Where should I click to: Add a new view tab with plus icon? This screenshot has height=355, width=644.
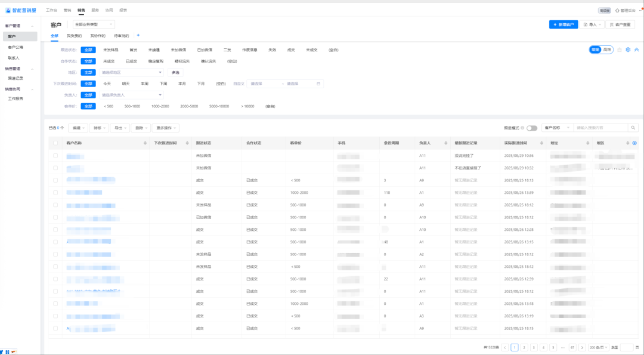pos(138,35)
